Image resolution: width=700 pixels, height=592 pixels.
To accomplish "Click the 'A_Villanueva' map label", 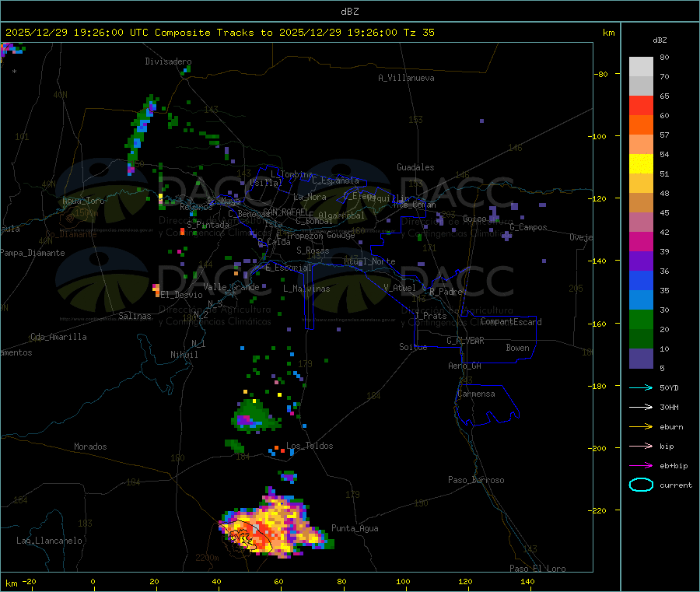I will [406, 78].
